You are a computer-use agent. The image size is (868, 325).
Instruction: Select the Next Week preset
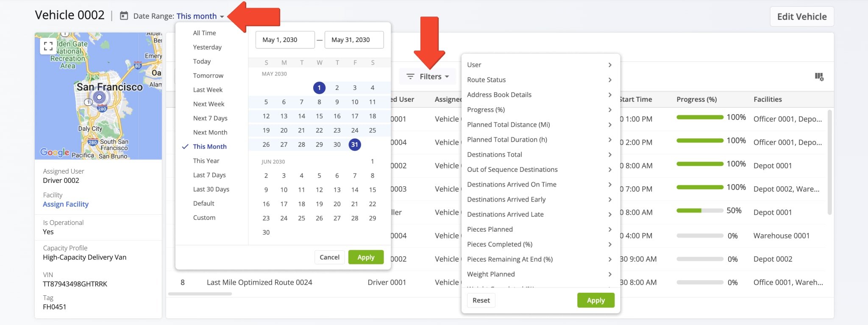click(x=209, y=104)
